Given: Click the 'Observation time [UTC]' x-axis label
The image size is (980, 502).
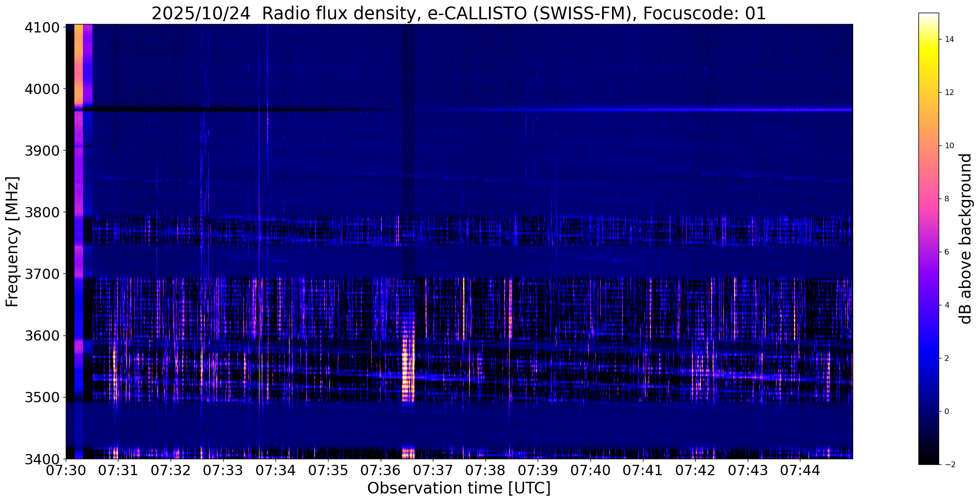Looking at the screenshot, I should coord(459,488).
